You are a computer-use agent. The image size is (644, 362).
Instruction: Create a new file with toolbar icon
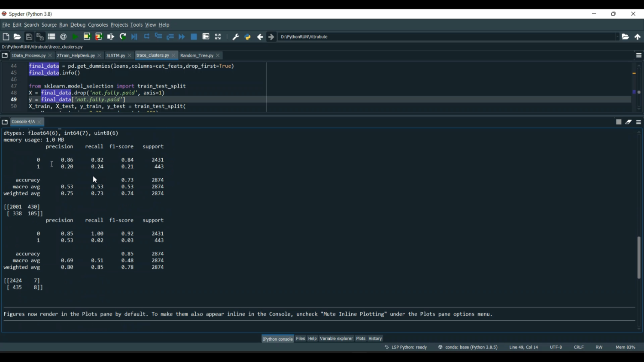(6, 37)
